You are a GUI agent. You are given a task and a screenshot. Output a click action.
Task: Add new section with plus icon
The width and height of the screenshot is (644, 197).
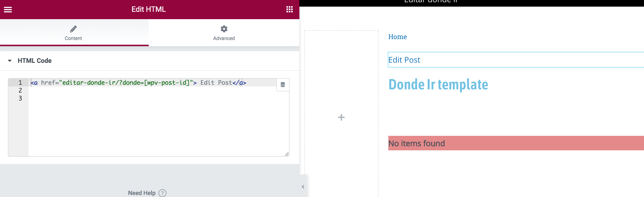click(341, 117)
